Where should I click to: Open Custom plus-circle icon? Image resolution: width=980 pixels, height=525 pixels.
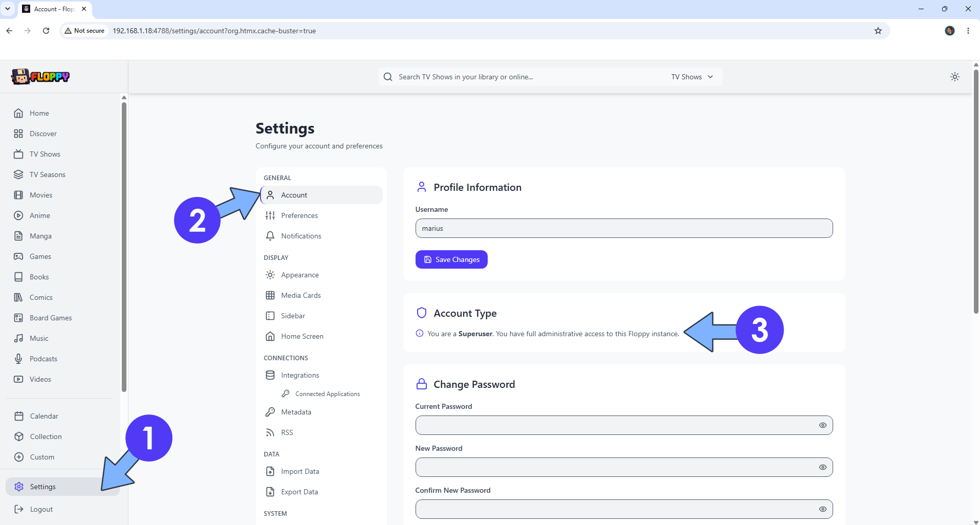coord(19,457)
